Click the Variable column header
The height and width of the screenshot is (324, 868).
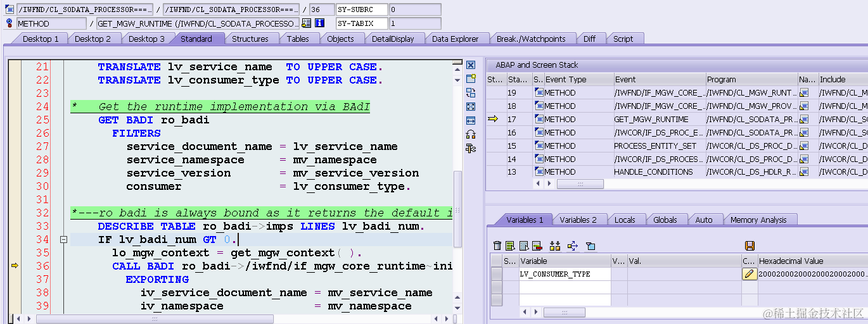click(x=565, y=261)
